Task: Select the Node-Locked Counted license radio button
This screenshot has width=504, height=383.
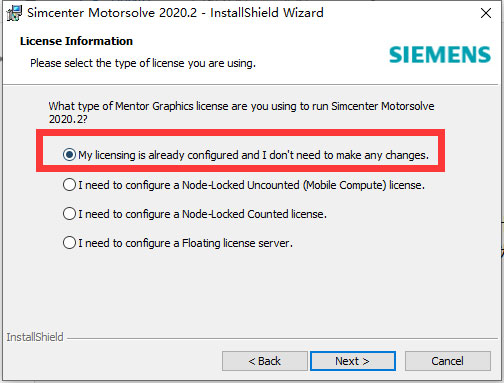Action: coord(69,214)
